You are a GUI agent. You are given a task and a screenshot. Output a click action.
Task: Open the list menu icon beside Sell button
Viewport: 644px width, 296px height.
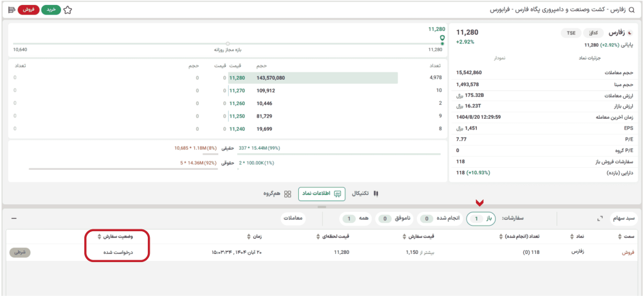point(11,10)
